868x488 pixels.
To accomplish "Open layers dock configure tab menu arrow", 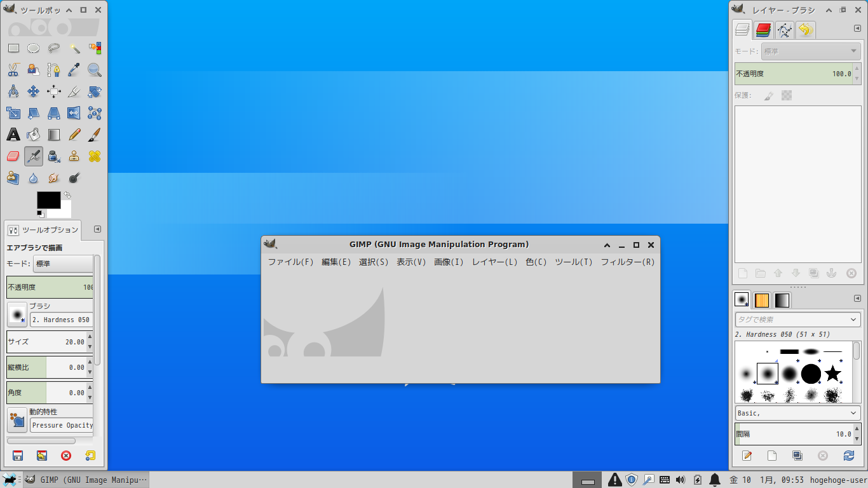I will (857, 29).
